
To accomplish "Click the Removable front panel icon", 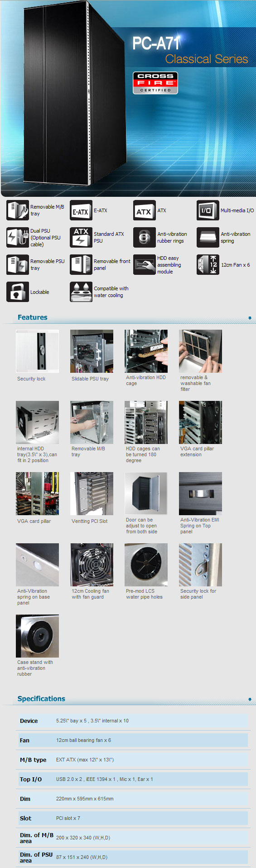I will click(x=81, y=265).
